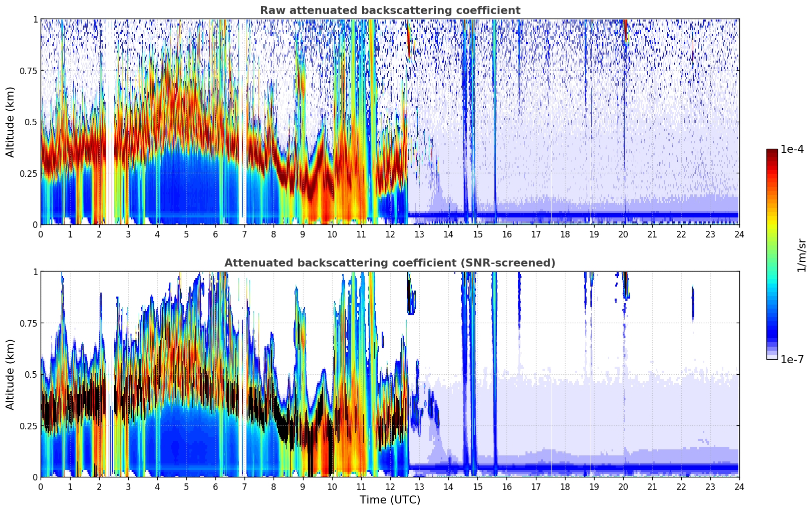
Task: Click the top plot x-axis tick '18'
Action: pyautogui.click(x=565, y=234)
